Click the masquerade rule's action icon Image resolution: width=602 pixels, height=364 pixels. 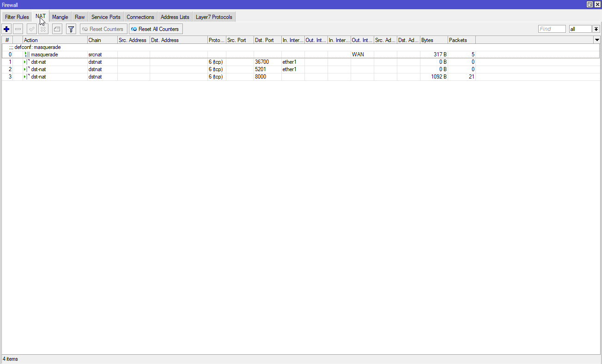click(x=27, y=55)
